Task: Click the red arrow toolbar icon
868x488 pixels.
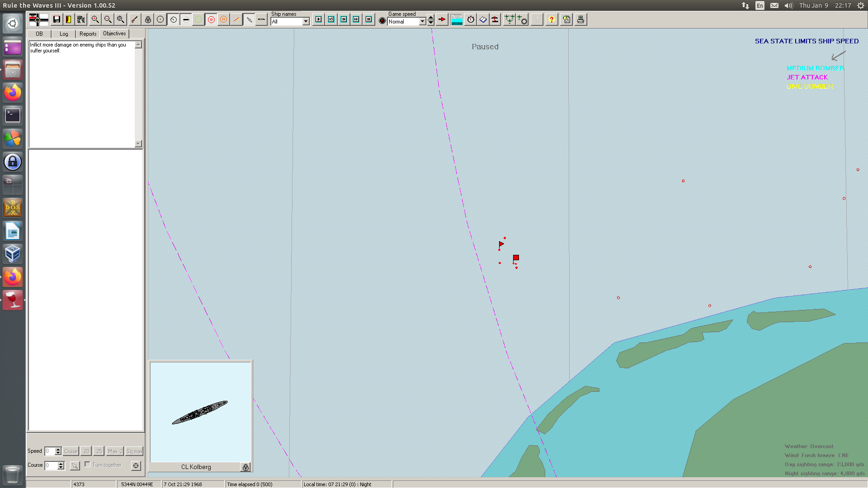Action: click(442, 19)
